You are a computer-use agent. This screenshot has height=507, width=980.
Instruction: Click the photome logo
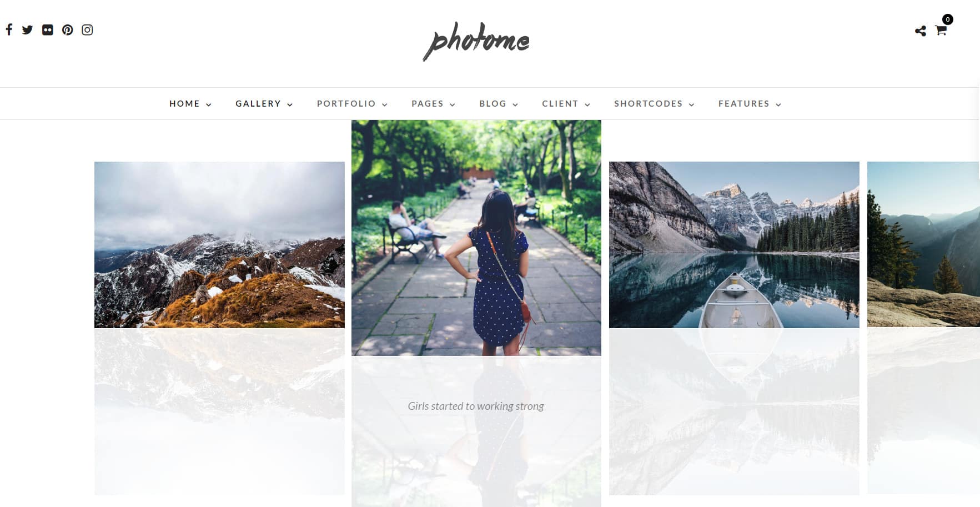pos(476,41)
